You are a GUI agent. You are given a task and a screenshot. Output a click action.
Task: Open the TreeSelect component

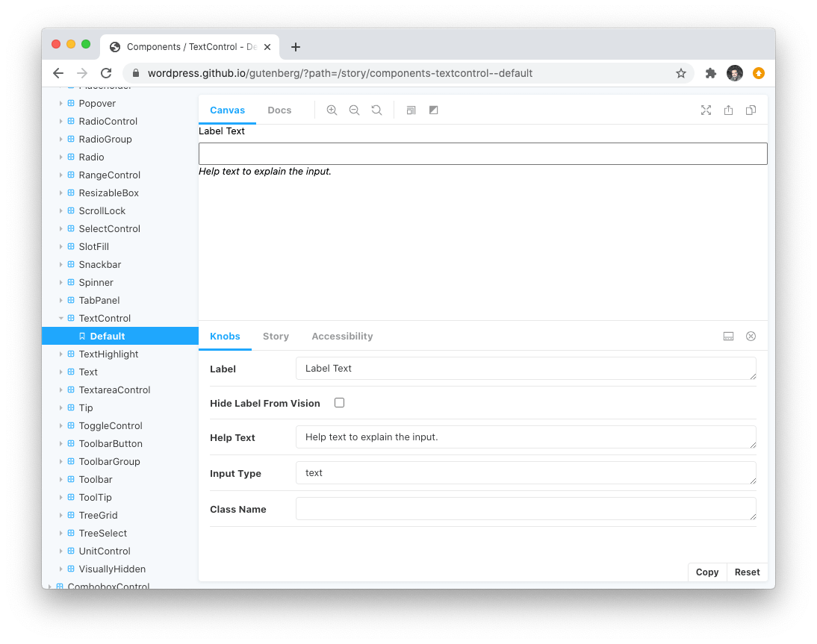(102, 533)
